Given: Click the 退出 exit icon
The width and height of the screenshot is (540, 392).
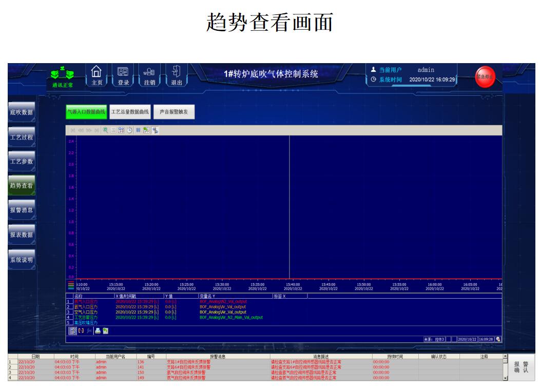Looking at the screenshot, I should [176, 75].
